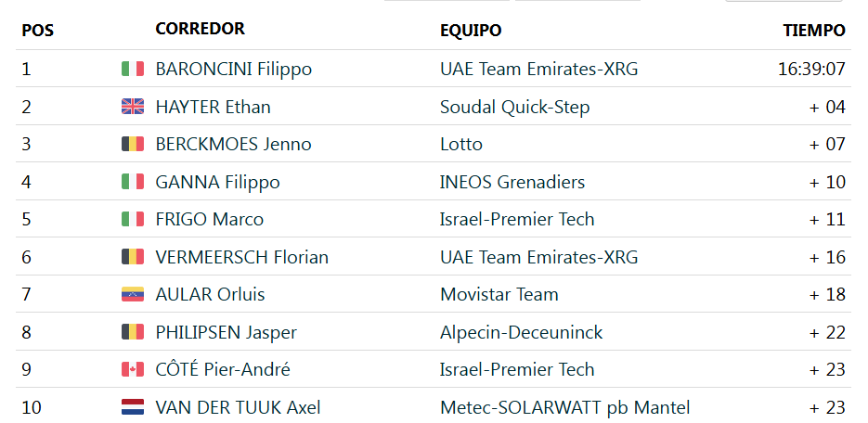This screenshot has width=868, height=423.
Task: Click the British flag next to HAYTER Ethan
Action: pos(133,106)
